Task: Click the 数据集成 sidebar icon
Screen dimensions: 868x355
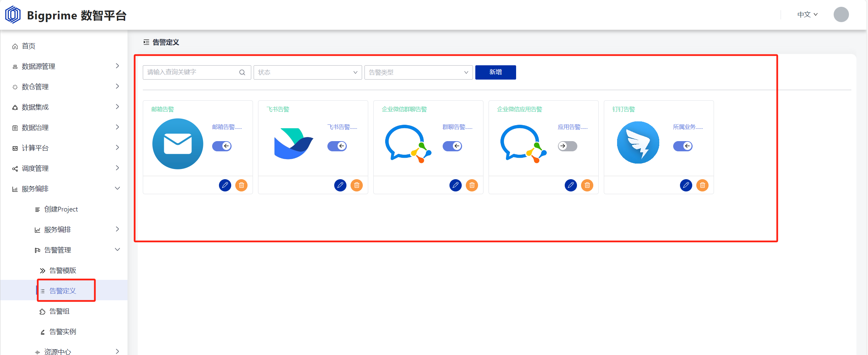Action: click(x=15, y=107)
